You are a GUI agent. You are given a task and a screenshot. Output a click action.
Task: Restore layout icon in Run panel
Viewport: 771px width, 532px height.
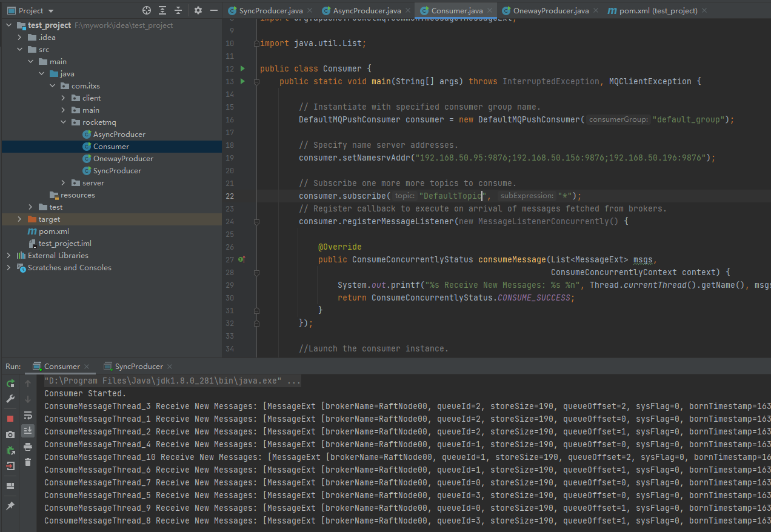[x=10, y=486]
